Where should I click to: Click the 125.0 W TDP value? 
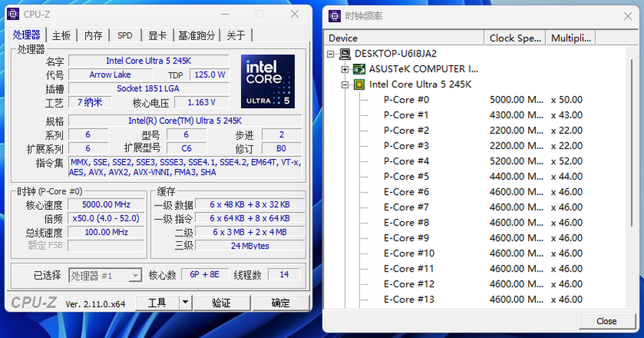[210, 75]
